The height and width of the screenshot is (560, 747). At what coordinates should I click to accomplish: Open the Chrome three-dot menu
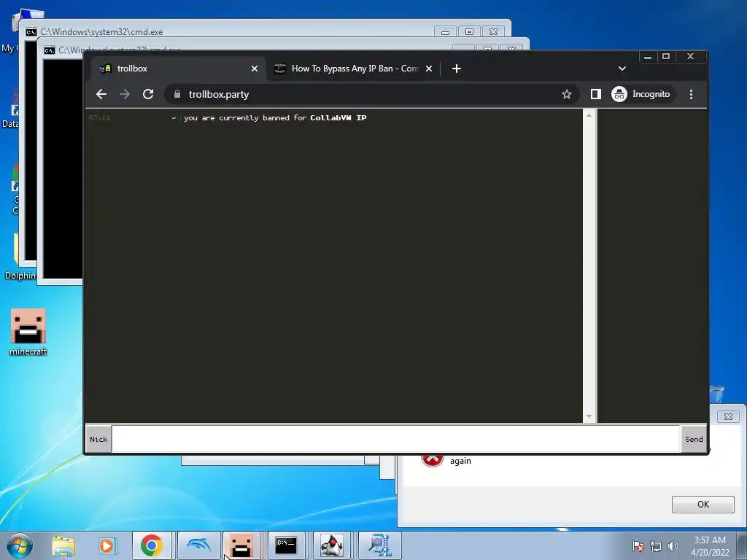click(691, 94)
